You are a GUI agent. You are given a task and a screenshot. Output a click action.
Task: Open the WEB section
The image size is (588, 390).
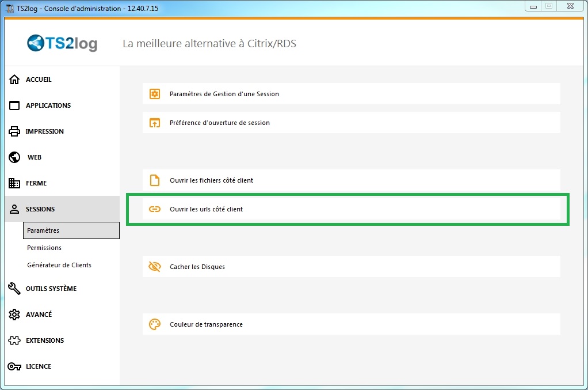62,157
